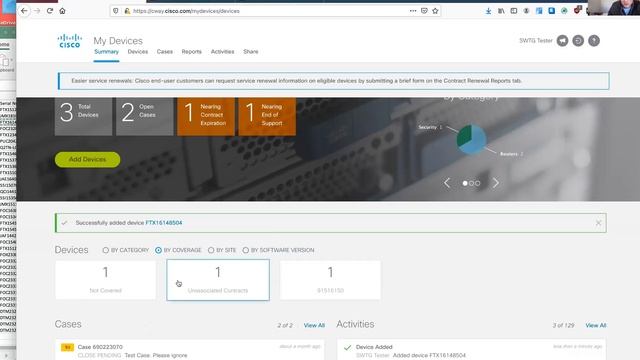
Task: Open the page actions three-dot menu
Action: (413, 11)
